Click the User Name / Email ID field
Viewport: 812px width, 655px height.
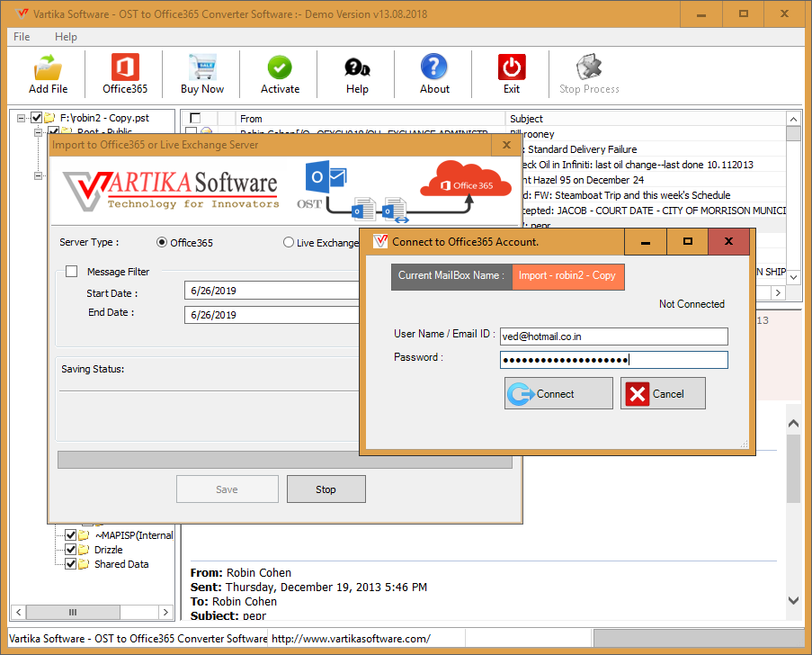613,336
